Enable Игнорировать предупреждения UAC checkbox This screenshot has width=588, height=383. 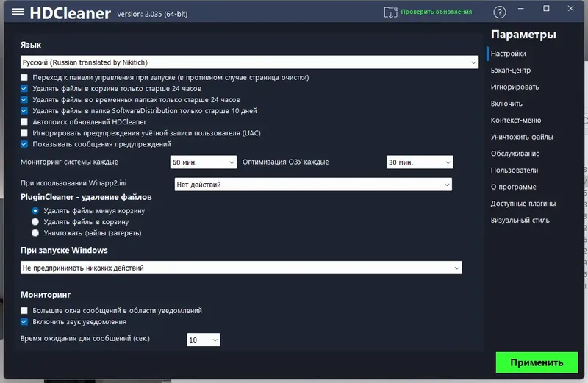click(24, 133)
